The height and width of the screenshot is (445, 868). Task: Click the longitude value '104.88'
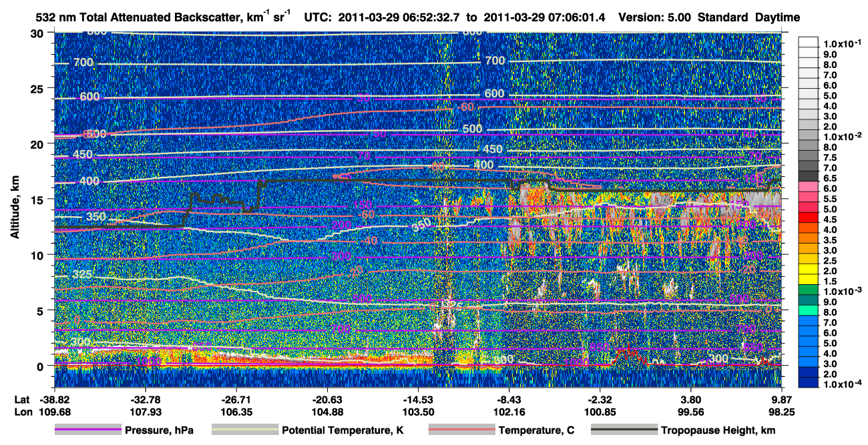[327, 412]
